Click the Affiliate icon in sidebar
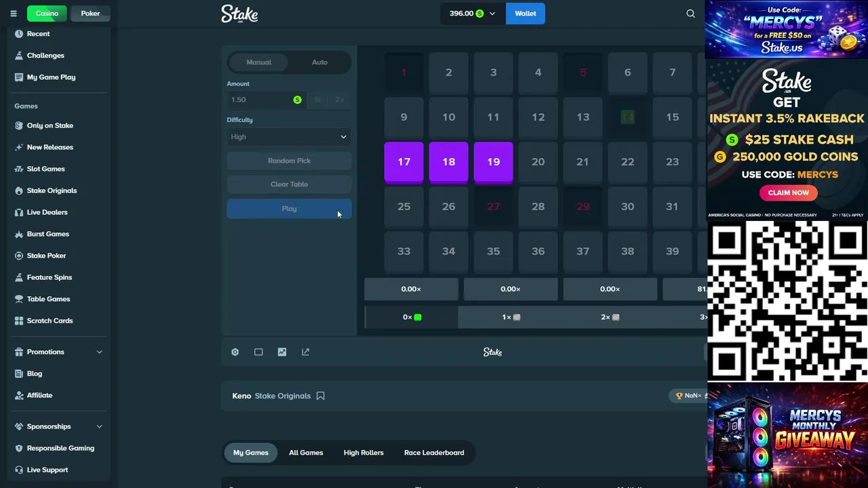This screenshot has height=488, width=868. pyautogui.click(x=19, y=395)
